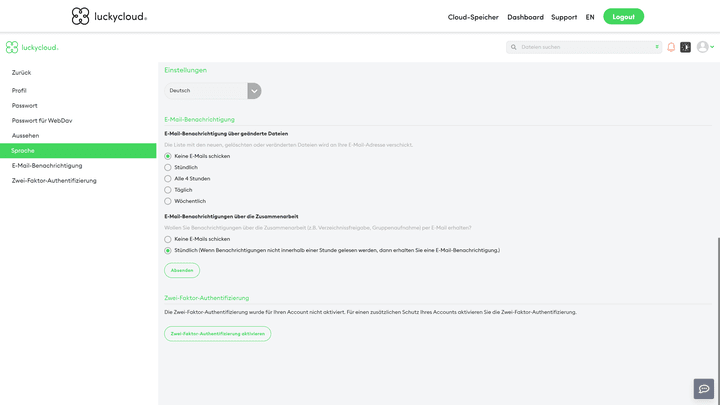Click the magnifier icon in search bar
Viewport: 720px width, 405px height.
point(513,47)
